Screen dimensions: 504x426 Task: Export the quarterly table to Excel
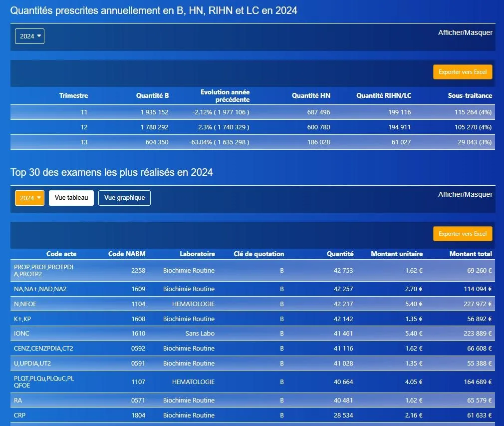pyautogui.click(x=463, y=72)
